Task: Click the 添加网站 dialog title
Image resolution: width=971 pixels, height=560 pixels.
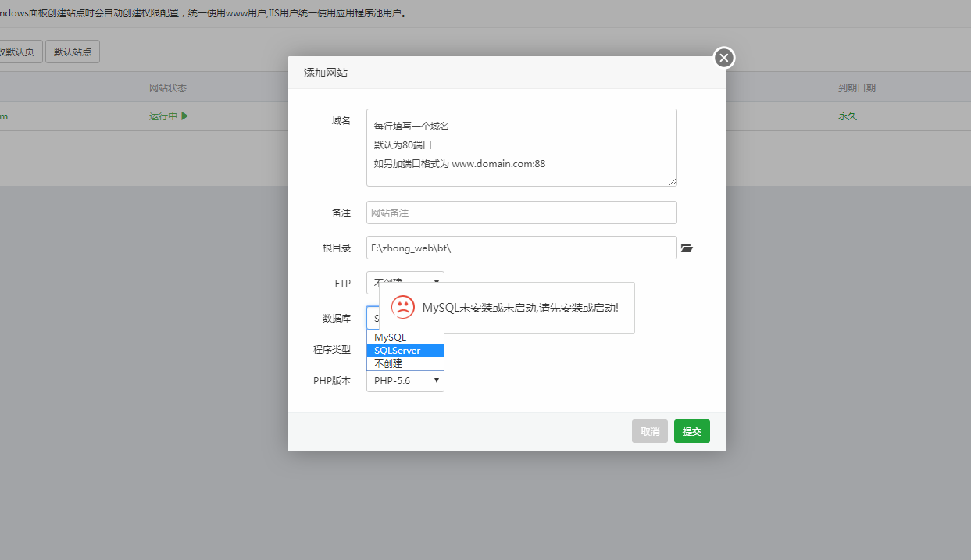Action: point(326,73)
